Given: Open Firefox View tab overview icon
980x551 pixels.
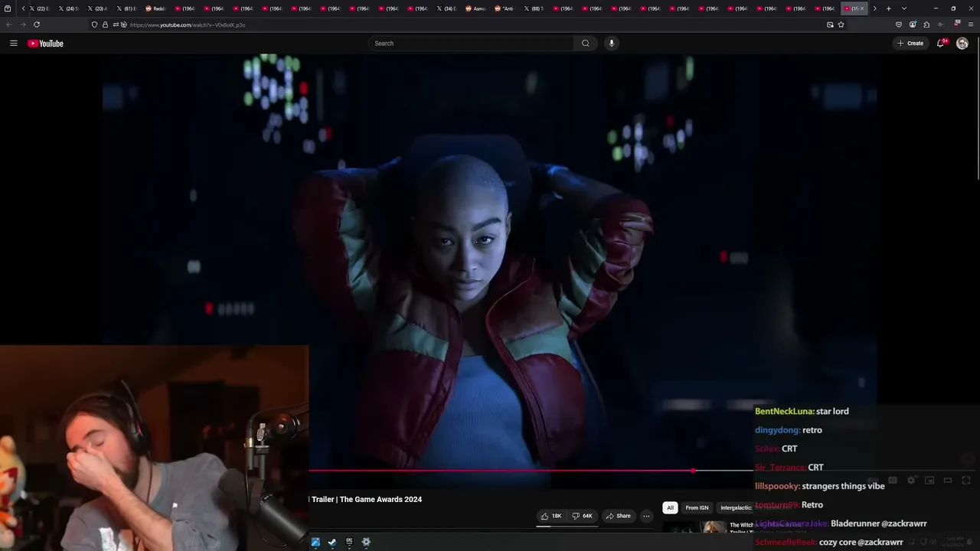Looking at the screenshot, I should (8, 8).
